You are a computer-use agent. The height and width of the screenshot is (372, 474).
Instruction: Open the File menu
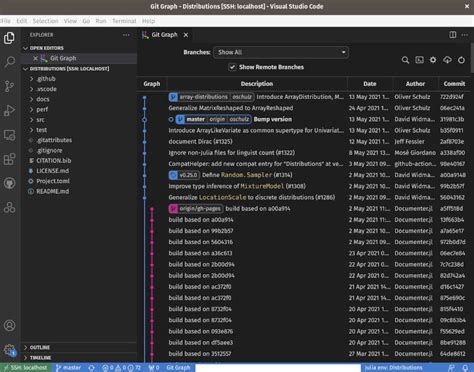click(x=6, y=21)
